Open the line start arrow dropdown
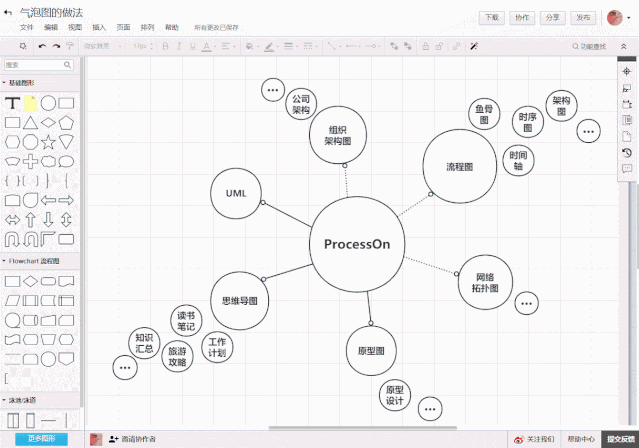 coord(352,46)
